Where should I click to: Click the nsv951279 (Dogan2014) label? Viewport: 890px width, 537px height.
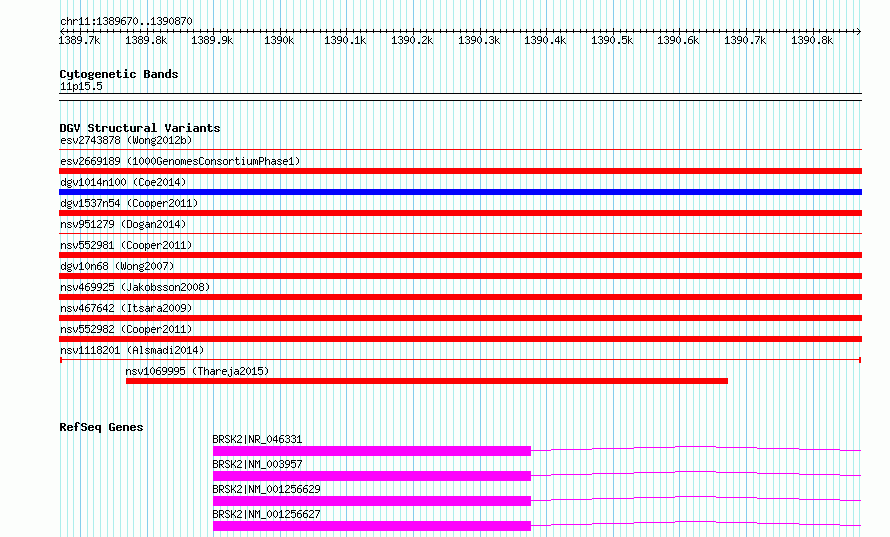[x=123, y=224]
